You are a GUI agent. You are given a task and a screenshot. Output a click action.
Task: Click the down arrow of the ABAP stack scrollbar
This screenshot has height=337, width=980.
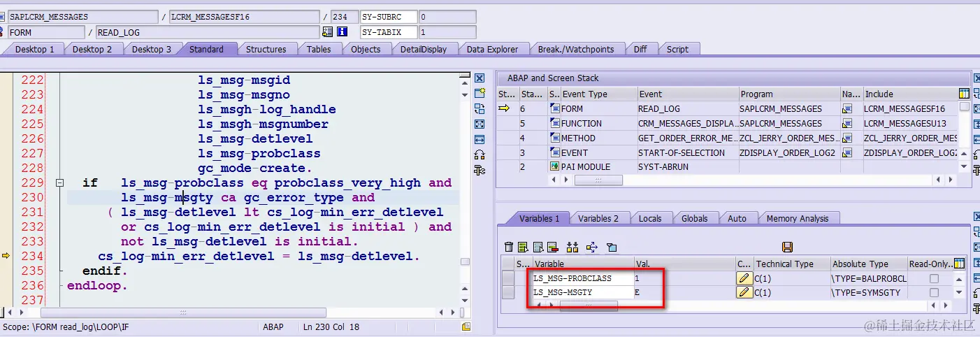(x=965, y=166)
